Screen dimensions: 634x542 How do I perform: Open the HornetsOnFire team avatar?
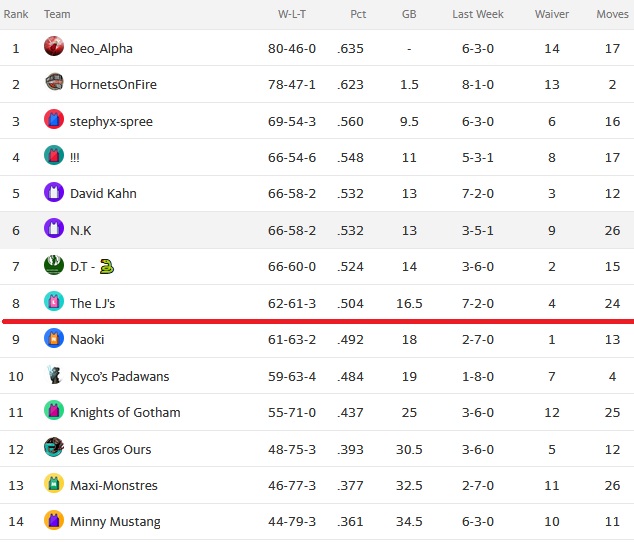(x=54, y=82)
